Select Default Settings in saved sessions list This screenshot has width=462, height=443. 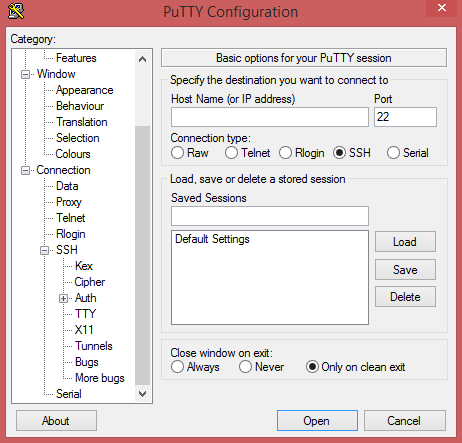[212, 239]
